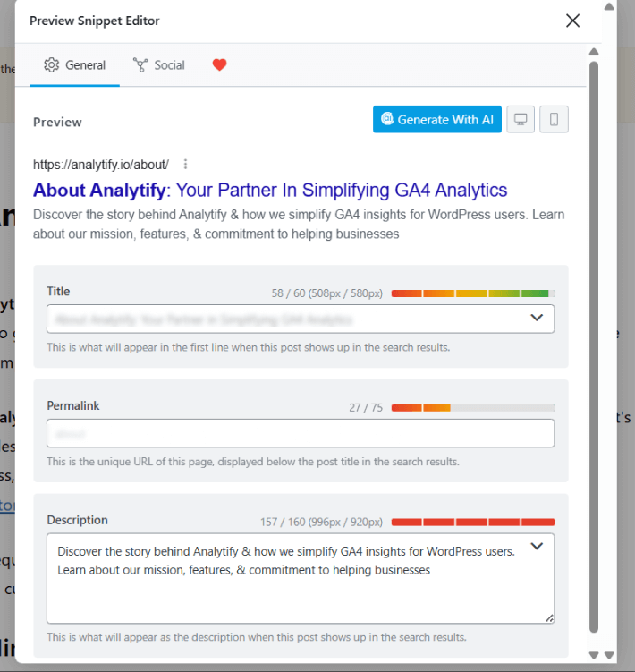Switch to mobile preview icon
The height and width of the screenshot is (672, 635).
(x=554, y=119)
